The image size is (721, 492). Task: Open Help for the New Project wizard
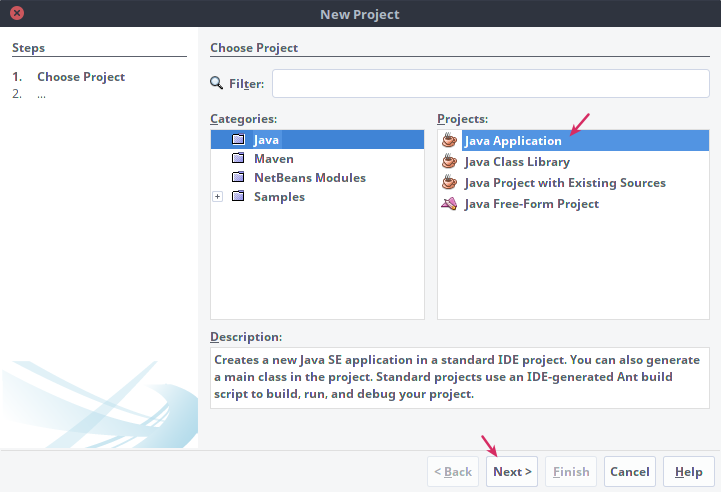688,471
